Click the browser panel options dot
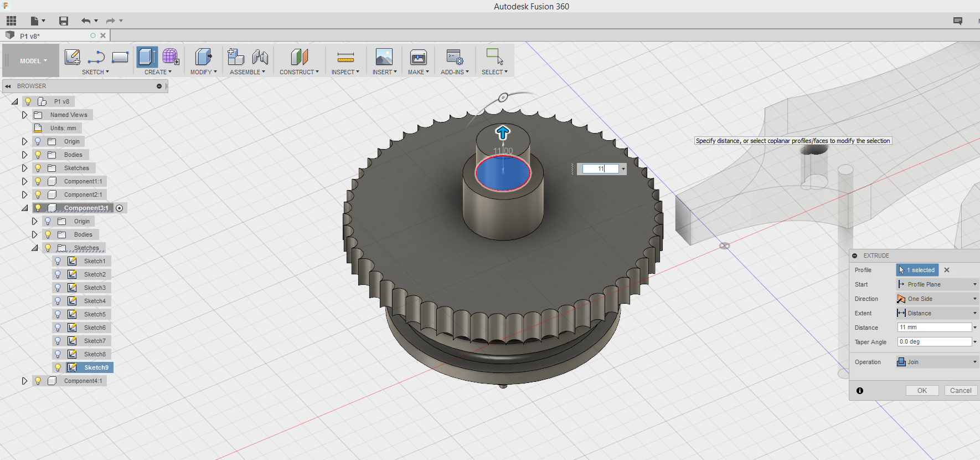This screenshot has width=980, height=460. [159, 86]
